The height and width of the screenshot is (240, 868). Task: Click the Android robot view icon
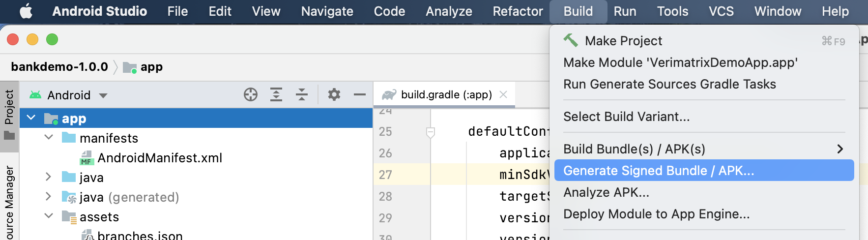(35, 94)
